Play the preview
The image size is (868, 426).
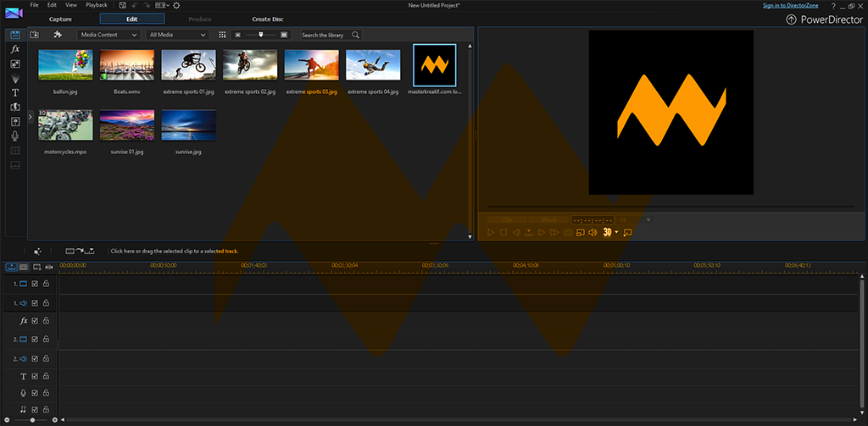pyautogui.click(x=491, y=233)
